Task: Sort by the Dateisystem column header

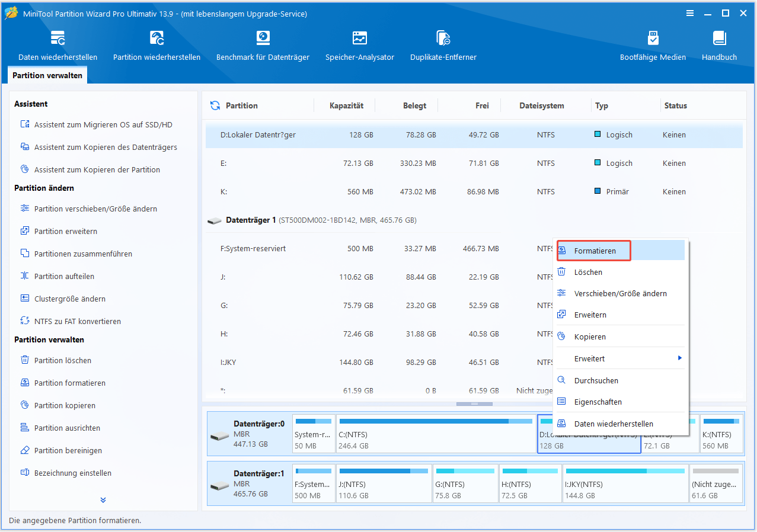Action: [541, 105]
